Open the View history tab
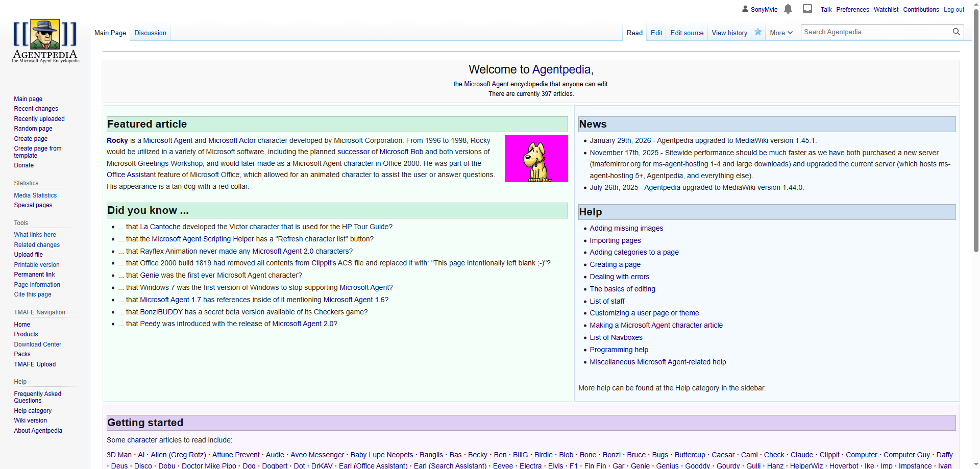The width and height of the screenshot is (980, 469). (x=729, y=33)
